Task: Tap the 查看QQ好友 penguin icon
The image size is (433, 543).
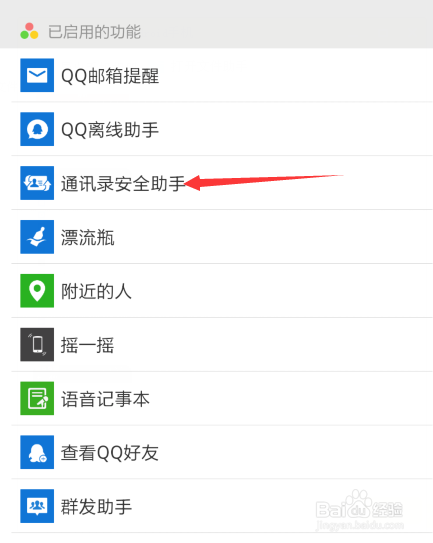Action: pyautogui.click(x=37, y=452)
